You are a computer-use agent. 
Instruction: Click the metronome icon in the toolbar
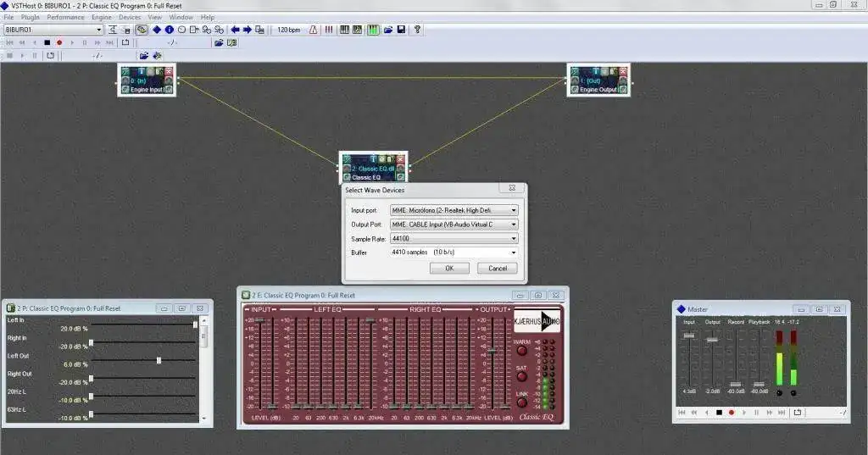[314, 30]
